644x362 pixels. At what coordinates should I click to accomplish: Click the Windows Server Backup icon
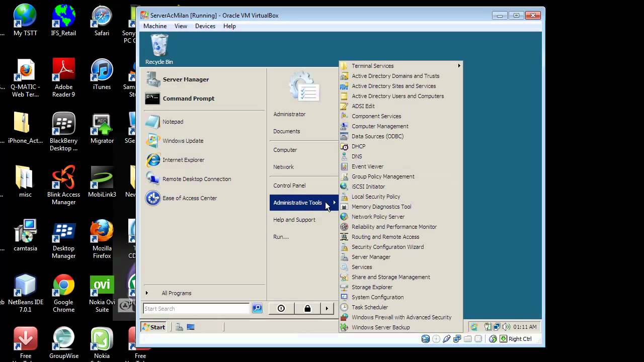point(344,327)
